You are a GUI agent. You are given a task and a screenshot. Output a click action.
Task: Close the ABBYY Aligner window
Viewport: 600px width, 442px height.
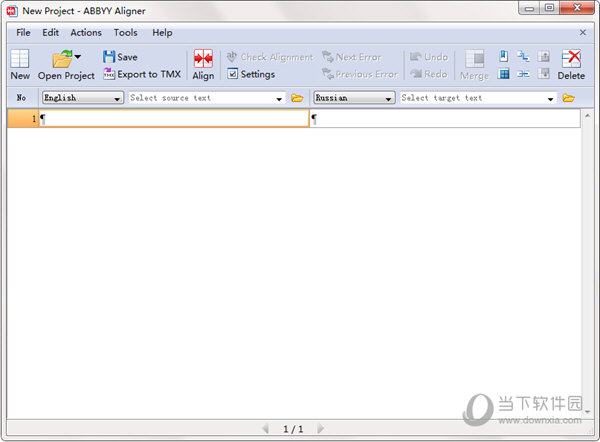(x=577, y=8)
